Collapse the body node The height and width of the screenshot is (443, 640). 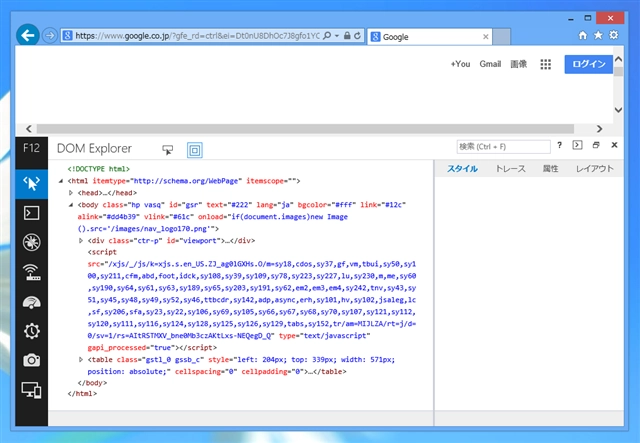coord(71,205)
